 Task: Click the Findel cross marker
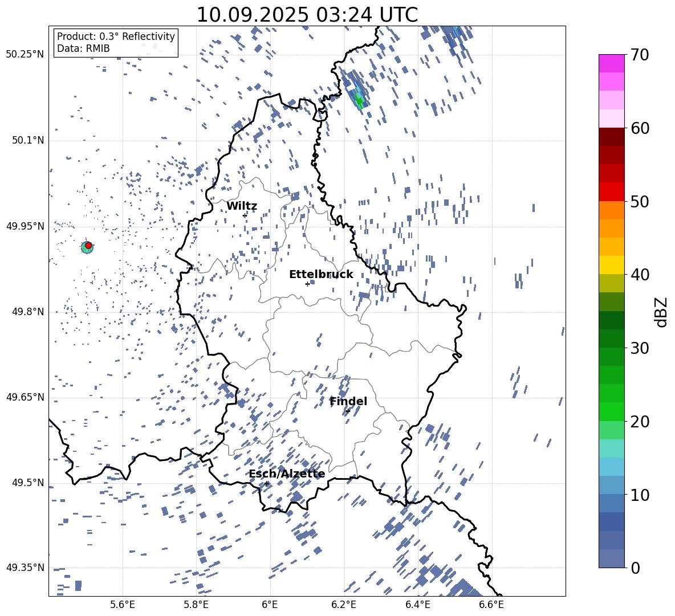point(348,411)
